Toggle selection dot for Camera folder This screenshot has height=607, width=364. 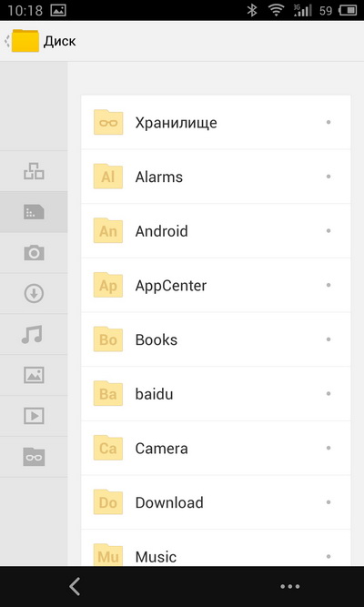point(329,448)
